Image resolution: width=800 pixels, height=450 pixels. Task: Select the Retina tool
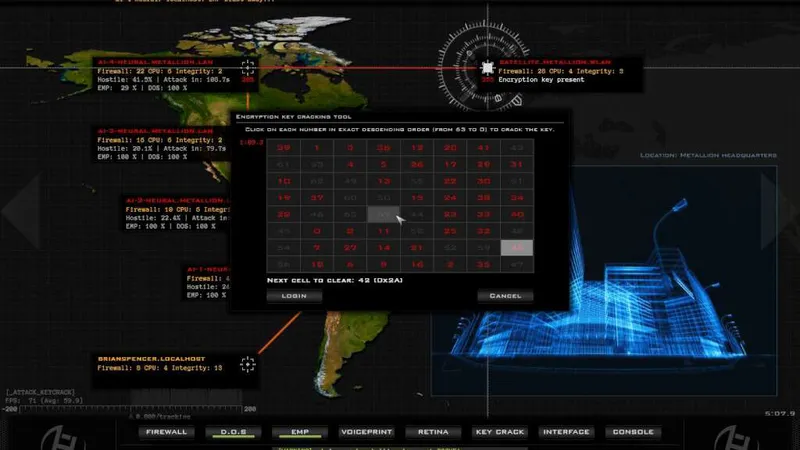tap(432, 432)
